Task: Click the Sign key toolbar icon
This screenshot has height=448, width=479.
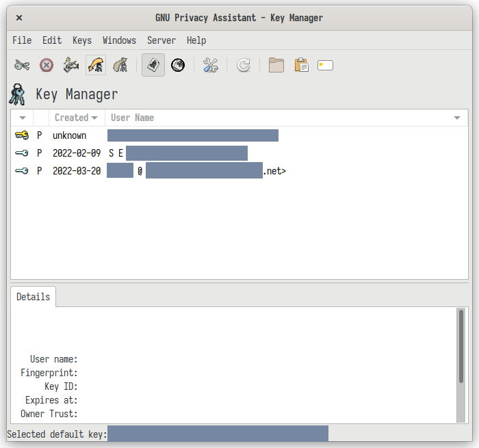Action: (71, 66)
